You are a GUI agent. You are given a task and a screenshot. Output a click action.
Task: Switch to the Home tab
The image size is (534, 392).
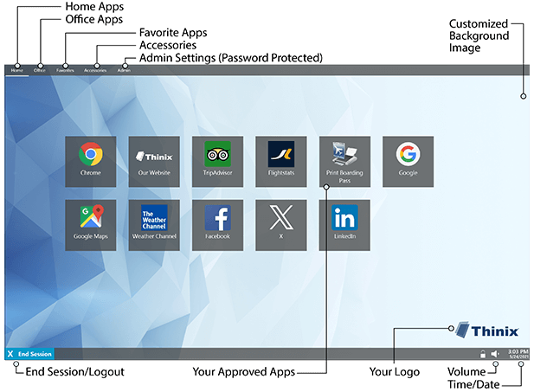(x=17, y=70)
